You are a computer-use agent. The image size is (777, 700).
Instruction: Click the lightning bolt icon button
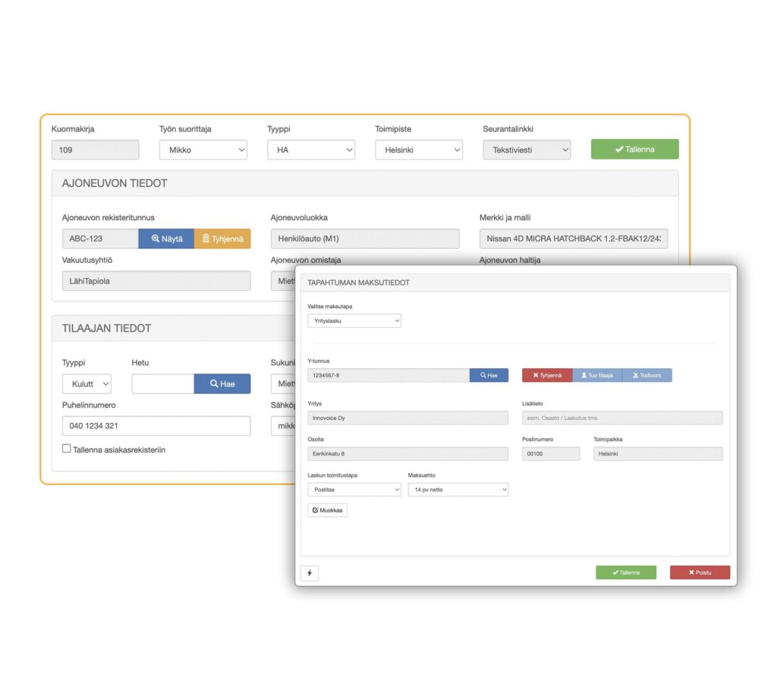click(x=310, y=573)
